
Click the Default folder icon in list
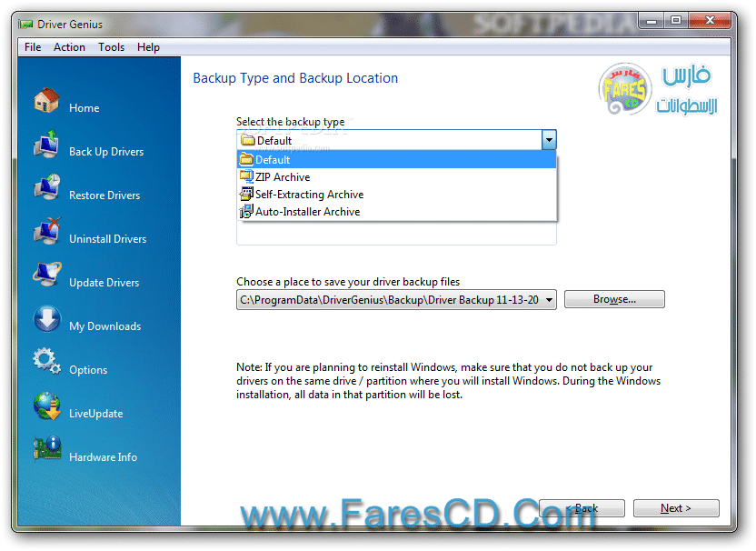[x=246, y=159]
